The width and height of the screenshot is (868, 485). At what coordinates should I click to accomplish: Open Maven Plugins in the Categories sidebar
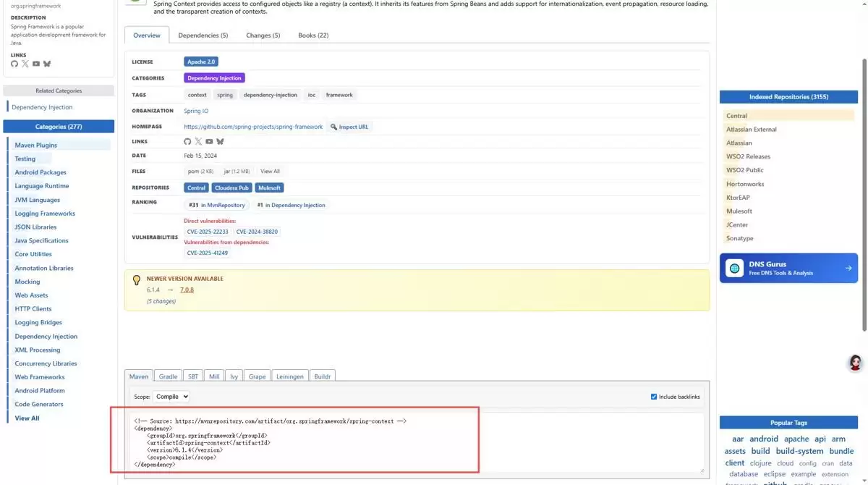coord(36,145)
